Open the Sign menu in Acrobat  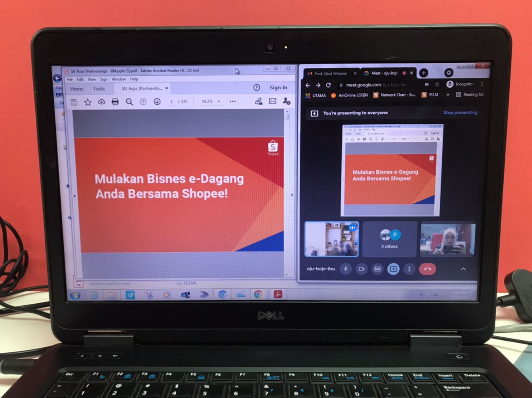(103, 79)
